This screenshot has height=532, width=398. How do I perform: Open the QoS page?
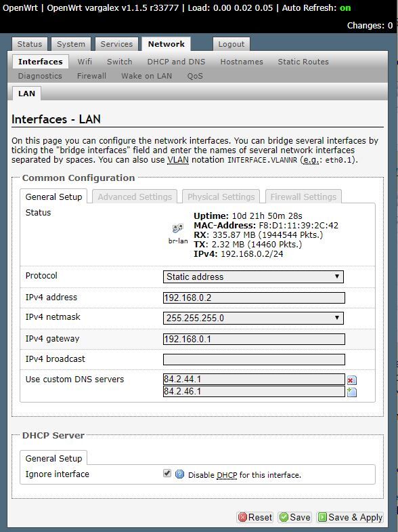click(x=195, y=76)
